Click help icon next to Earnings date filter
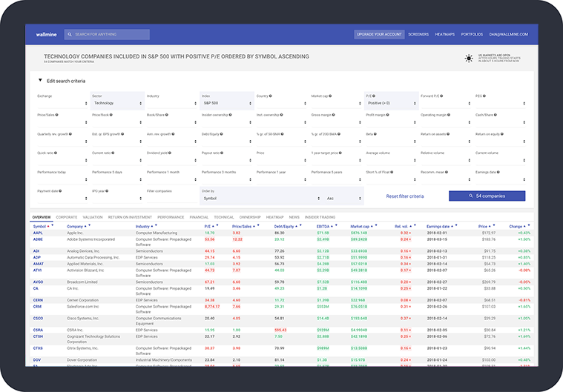 click(498, 172)
